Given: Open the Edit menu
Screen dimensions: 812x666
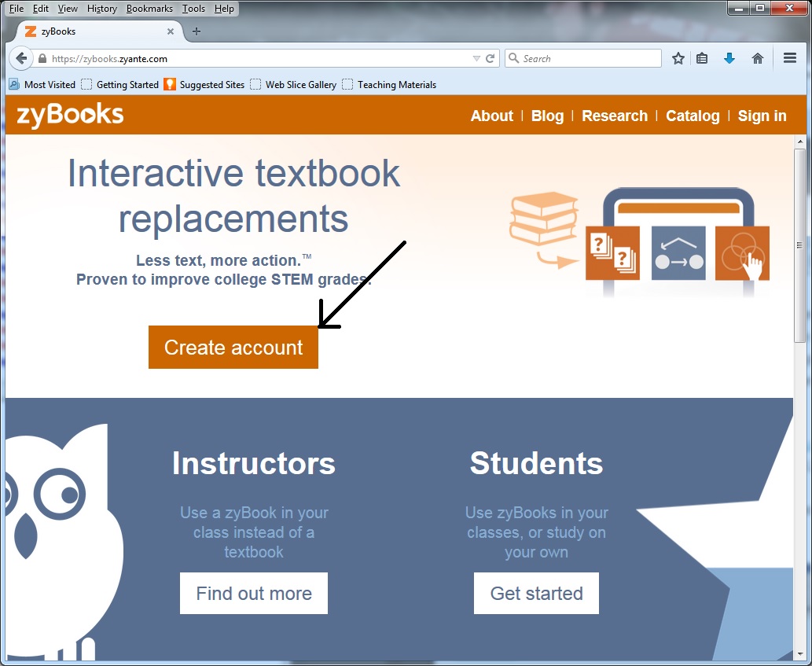Looking at the screenshot, I should (x=40, y=9).
